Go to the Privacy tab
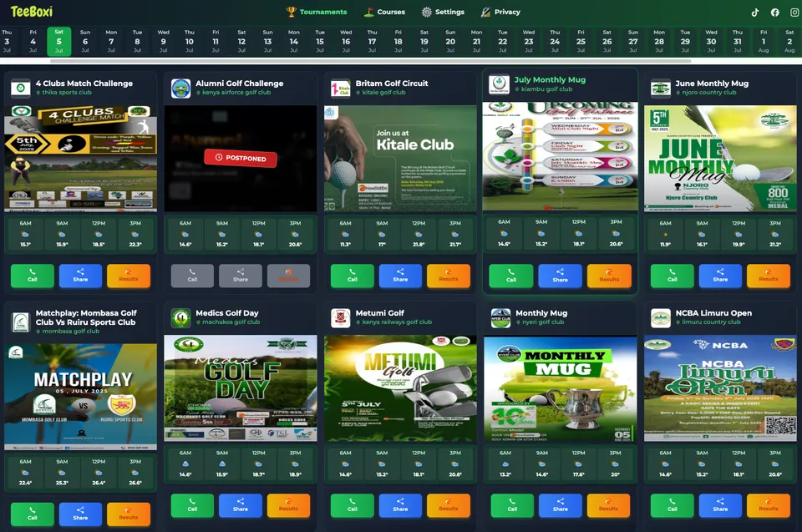The height and width of the screenshot is (532, 802). coord(500,12)
